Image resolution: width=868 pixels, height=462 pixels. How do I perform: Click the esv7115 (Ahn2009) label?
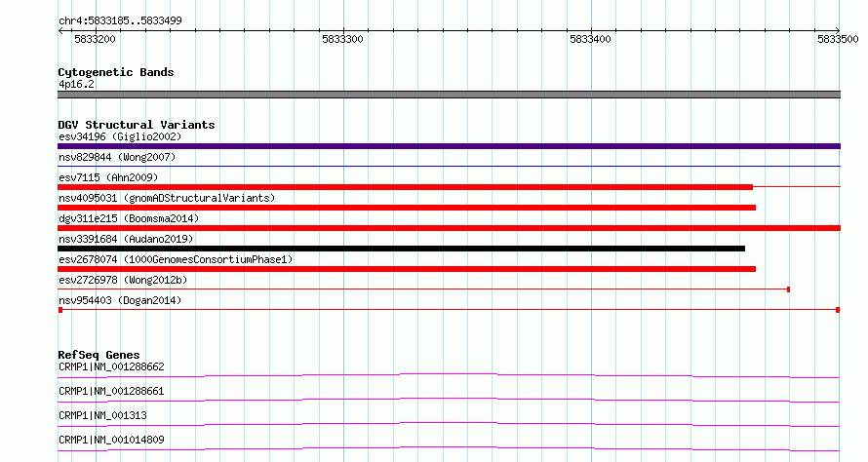pos(108,177)
